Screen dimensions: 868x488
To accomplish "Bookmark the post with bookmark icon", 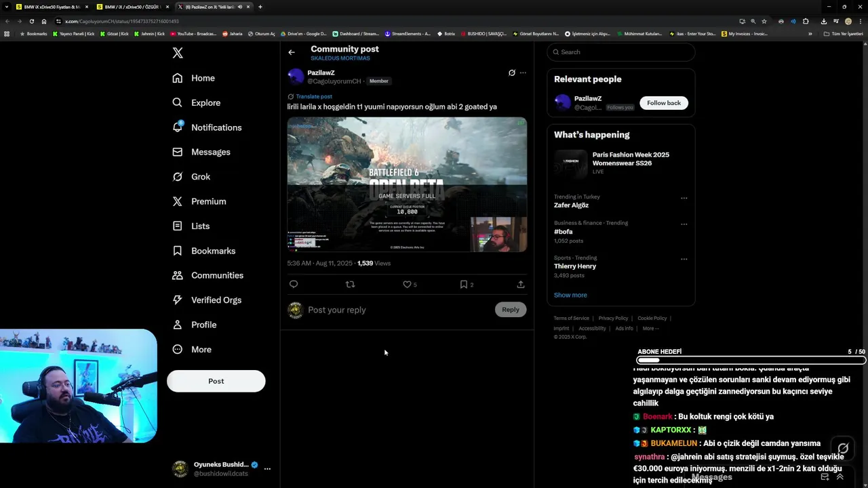I will point(464,285).
